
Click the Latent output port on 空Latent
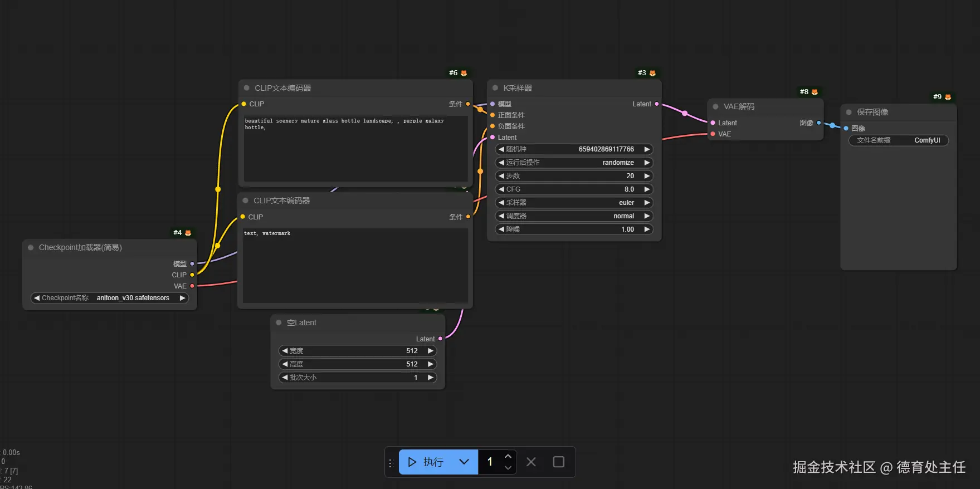click(x=440, y=339)
